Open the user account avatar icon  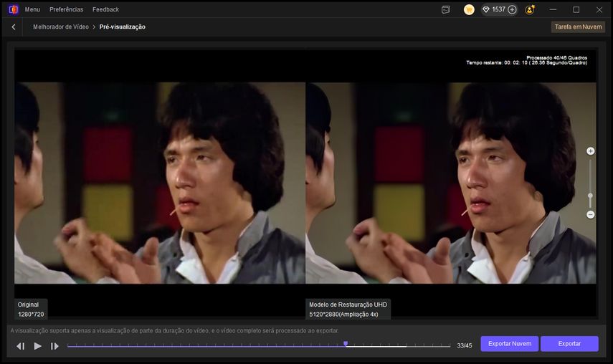pos(530,10)
